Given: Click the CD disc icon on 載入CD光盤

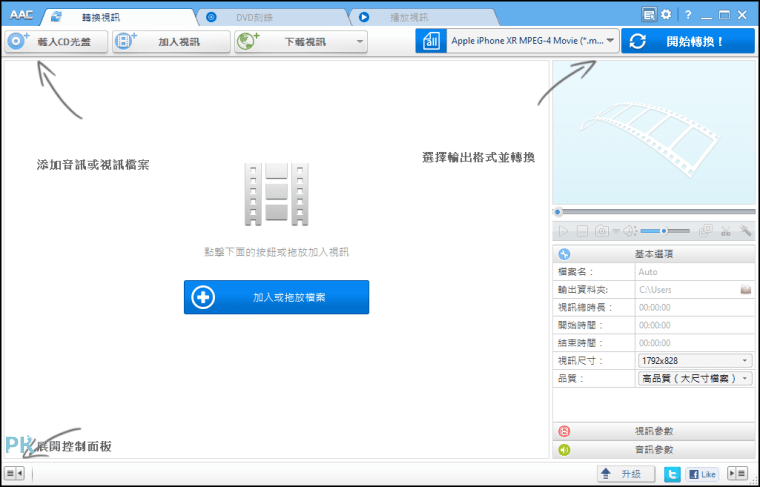Looking at the screenshot, I should (x=18, y=41).
